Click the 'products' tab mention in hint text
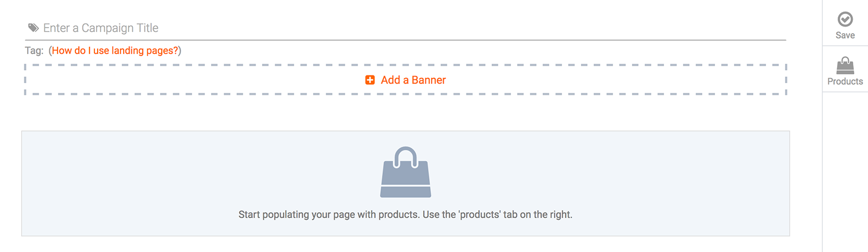Screen dimensions: 868x252 click(x=480, y=215)
